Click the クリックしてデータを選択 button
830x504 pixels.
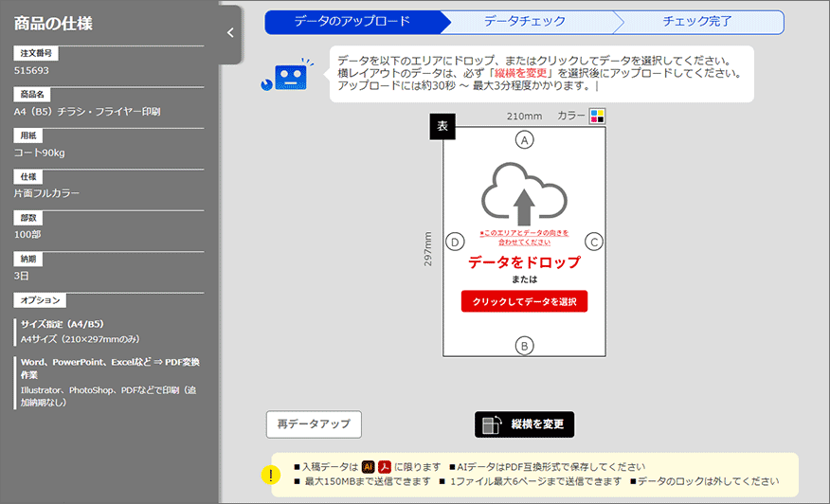click(524, 301)
